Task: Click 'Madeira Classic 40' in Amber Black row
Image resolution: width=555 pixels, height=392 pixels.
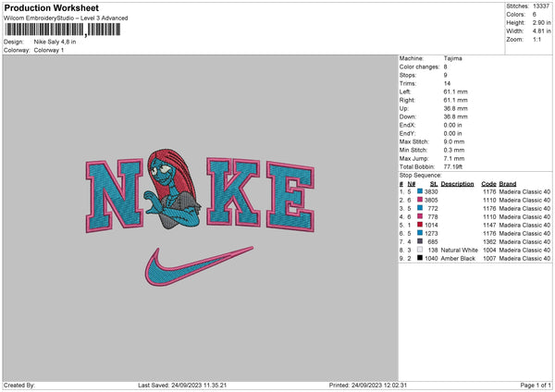Action: [x=524, y=258]
